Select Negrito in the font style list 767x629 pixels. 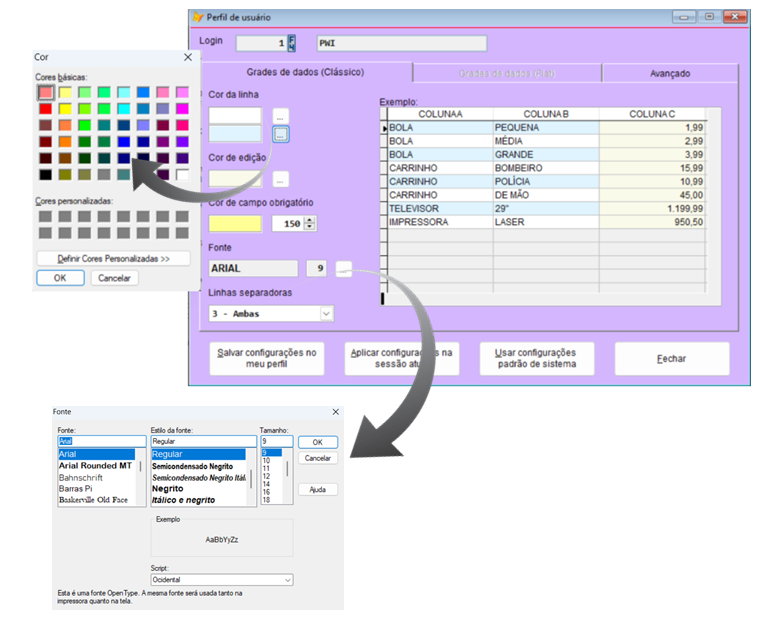click(174, 488)
